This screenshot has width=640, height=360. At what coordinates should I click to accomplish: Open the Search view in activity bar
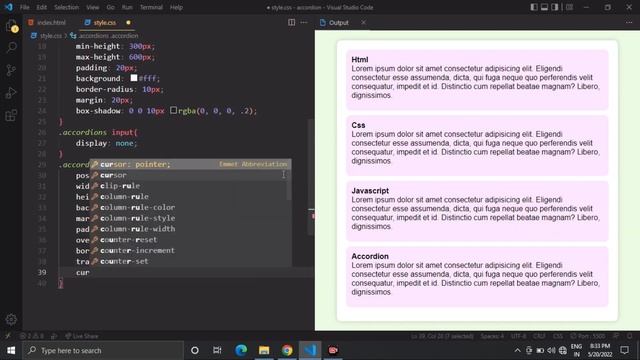11,47
